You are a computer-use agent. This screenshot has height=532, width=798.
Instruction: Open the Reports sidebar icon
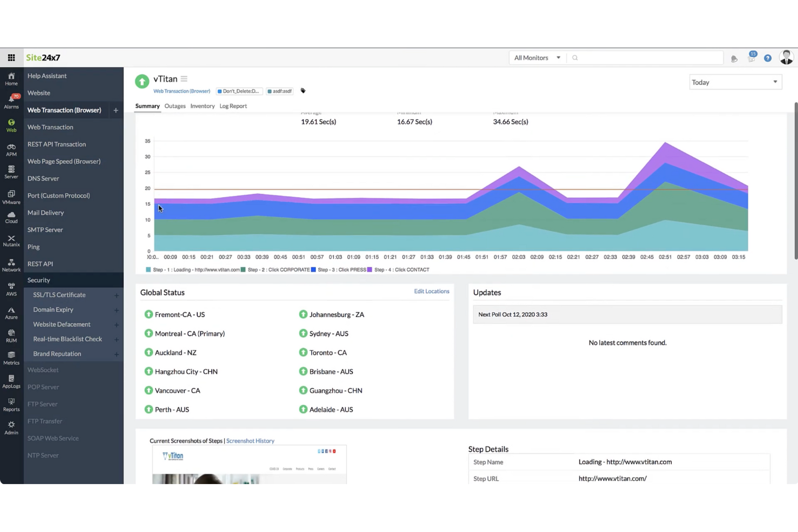pos(11,404)
